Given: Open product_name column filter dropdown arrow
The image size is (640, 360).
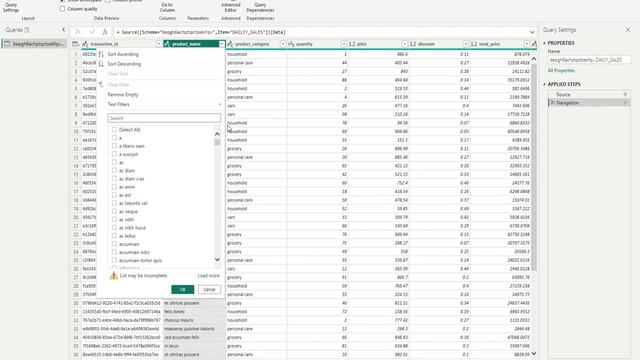Looking at the screenshot, I should (x=222, y=44).
